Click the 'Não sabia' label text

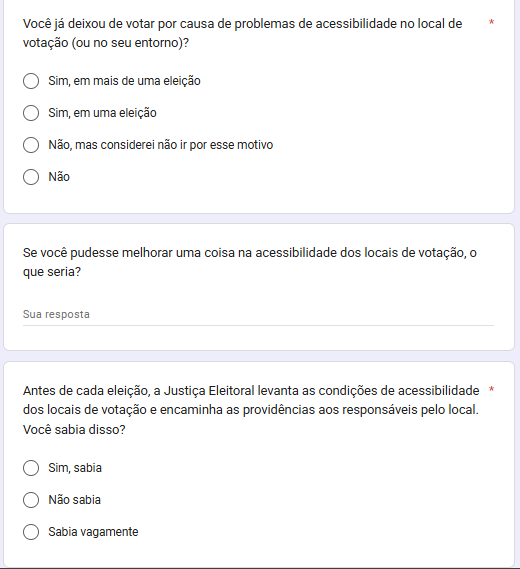[x=74, y=500]
